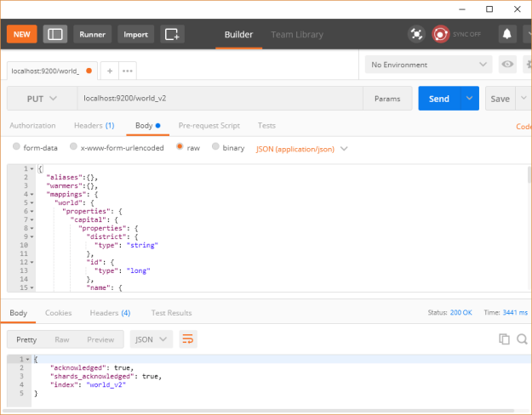Send the request
The height and width of the screenshot is (415, 532).
click(439, 99)
